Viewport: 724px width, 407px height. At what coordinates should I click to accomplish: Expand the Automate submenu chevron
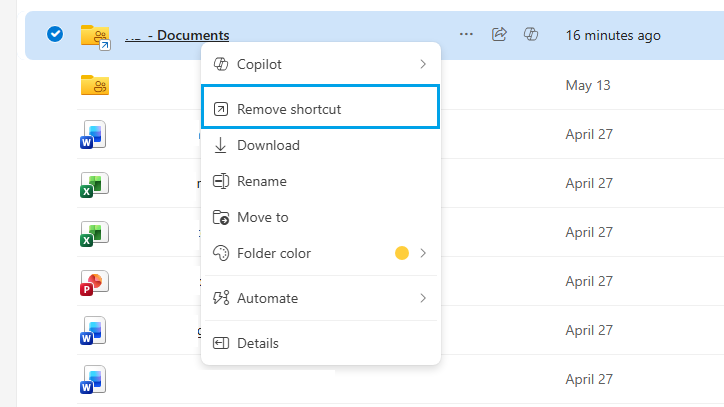click(423, 298)
